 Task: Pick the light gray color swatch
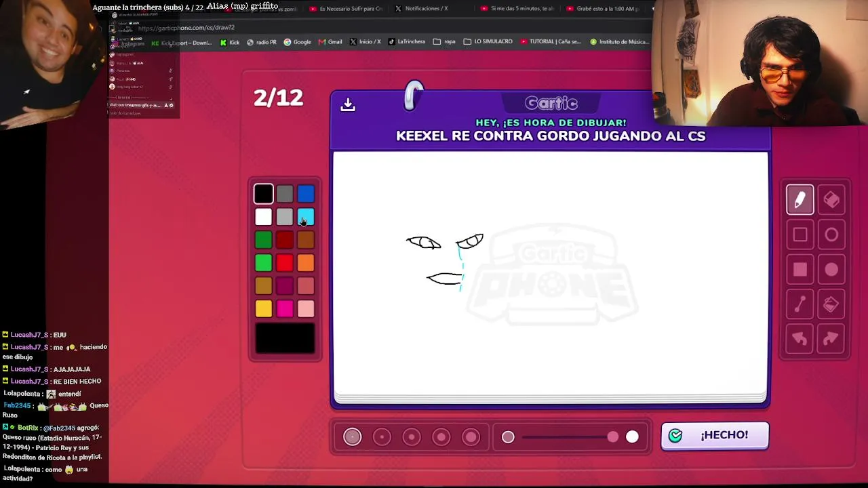[x=285, y=217]
